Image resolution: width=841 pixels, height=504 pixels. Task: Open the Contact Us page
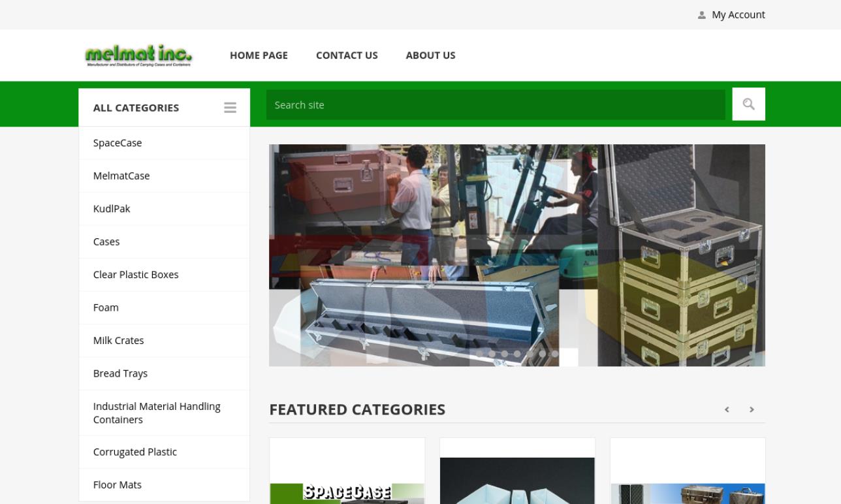point(347,55)
